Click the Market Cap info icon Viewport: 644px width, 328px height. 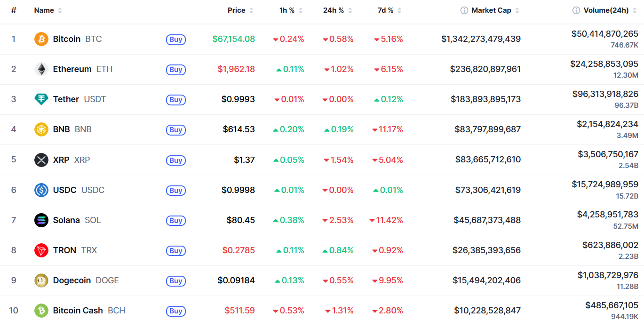pyautogui.click(x=464, y=10)
